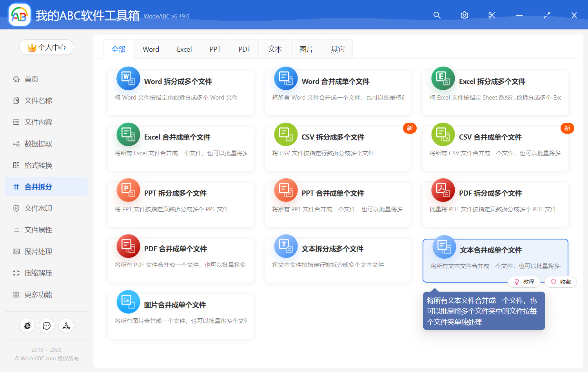Favorite the tool using the 收藏 button
Image resolution: width=588 pixels, height=372 pixels.
pyautogui.click(x=561, y=281)
